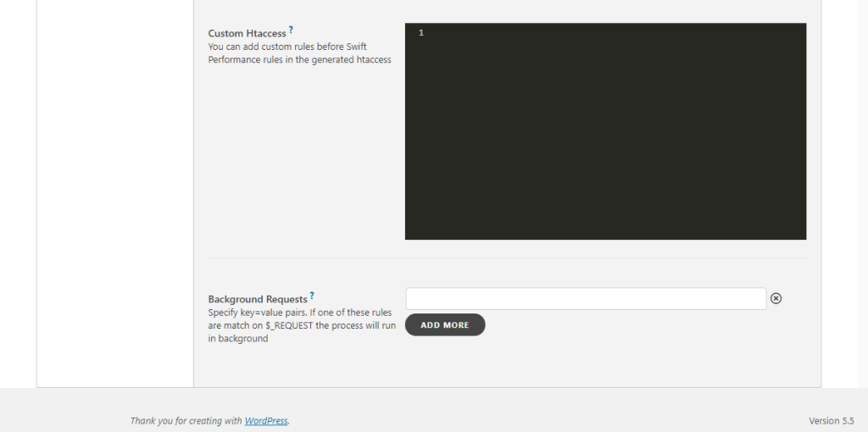Focus the Background Requests text field

coord(587,299)
